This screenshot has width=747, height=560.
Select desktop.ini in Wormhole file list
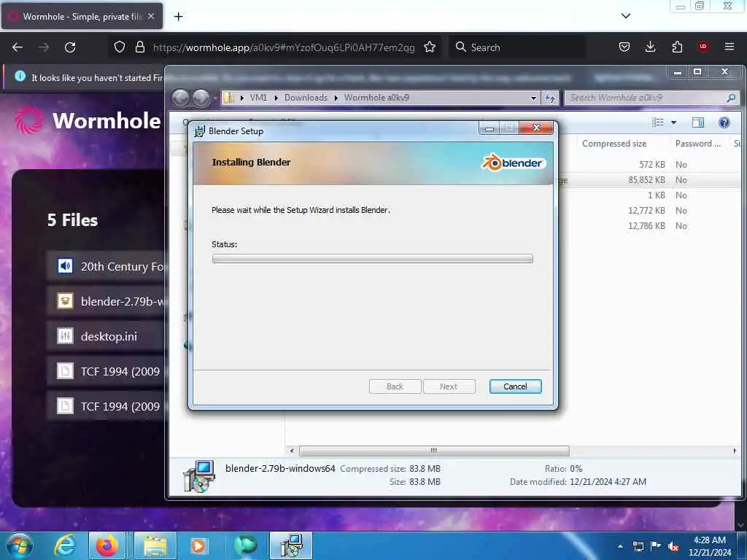click(107, 336)
